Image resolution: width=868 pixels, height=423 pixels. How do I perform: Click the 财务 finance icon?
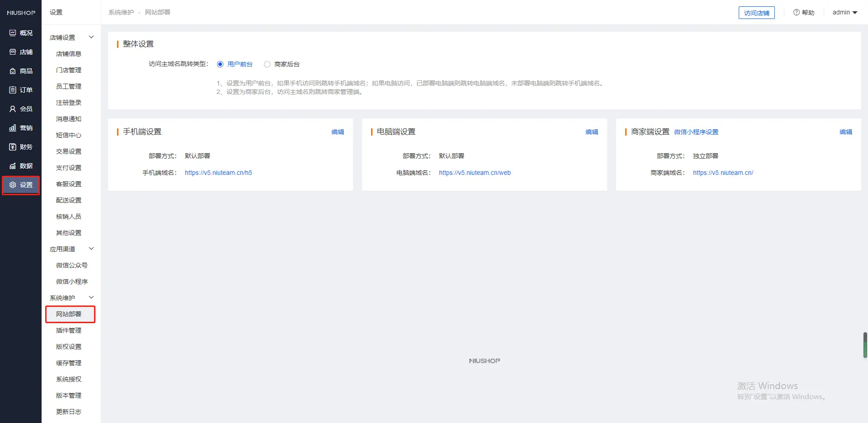pos(13,147)
